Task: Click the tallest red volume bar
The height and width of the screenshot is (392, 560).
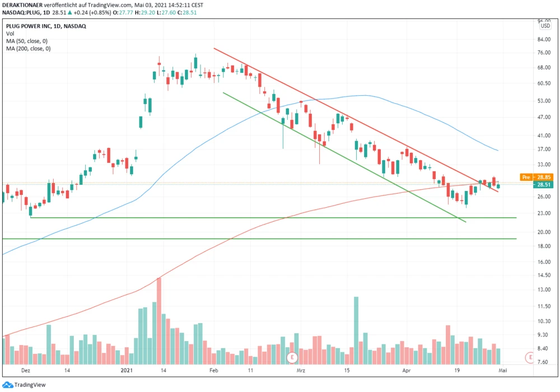Action: point(159,320)
